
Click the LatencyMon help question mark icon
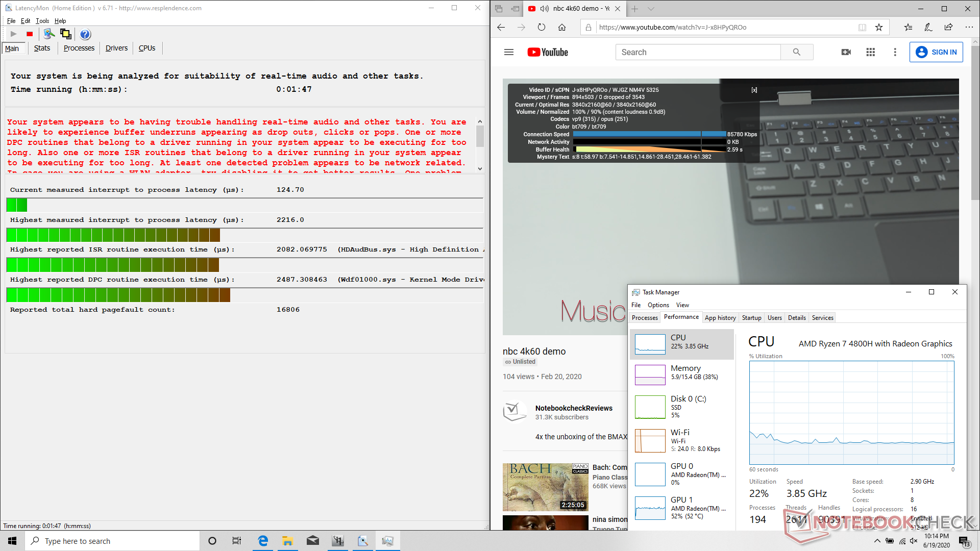point(85,34)
